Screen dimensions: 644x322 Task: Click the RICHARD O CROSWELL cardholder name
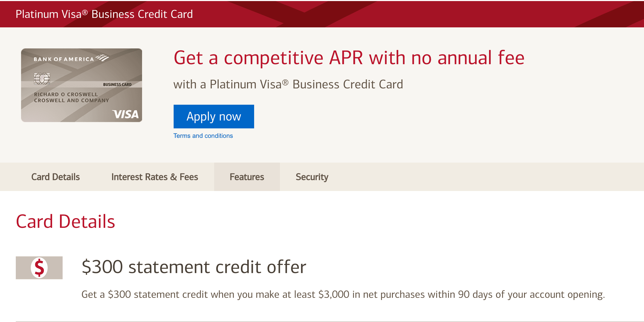(x=66, y=94)
